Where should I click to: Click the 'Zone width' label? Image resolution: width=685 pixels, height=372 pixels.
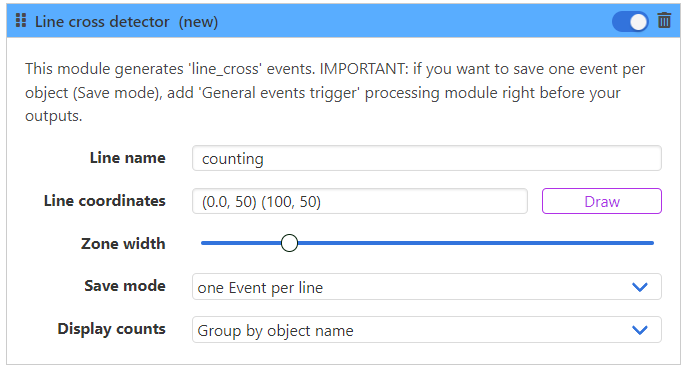click(123, 244)
